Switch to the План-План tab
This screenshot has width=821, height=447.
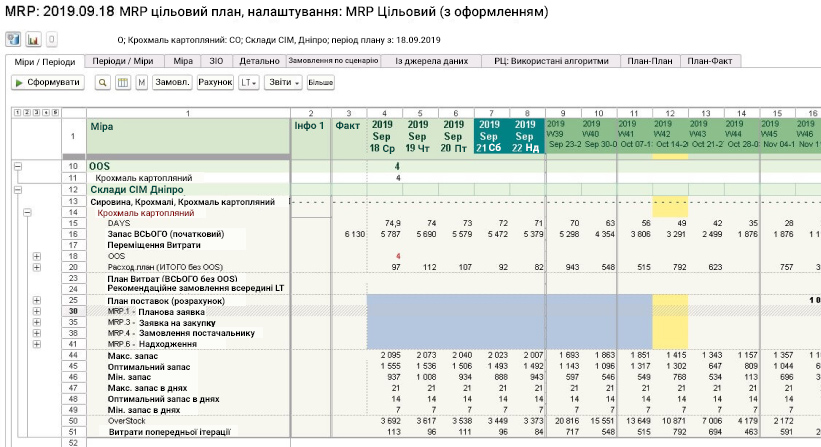tap(650, 61)
